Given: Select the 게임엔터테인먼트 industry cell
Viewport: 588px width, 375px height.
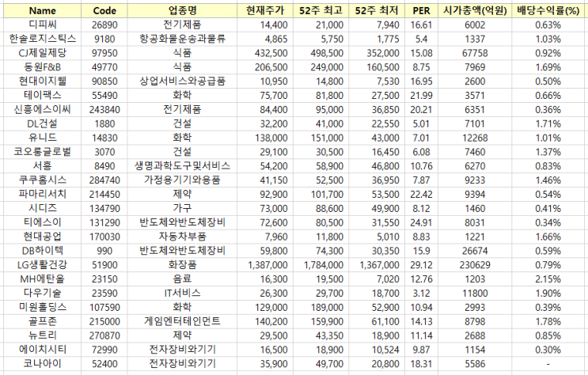Looking at the screenshot, I should point(182,321).
